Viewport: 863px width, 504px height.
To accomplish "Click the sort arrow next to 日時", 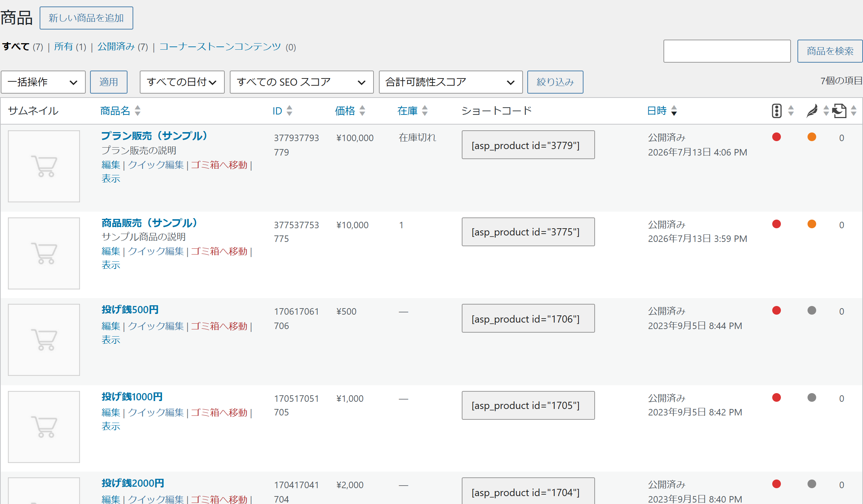I will [x=674, y=111].
